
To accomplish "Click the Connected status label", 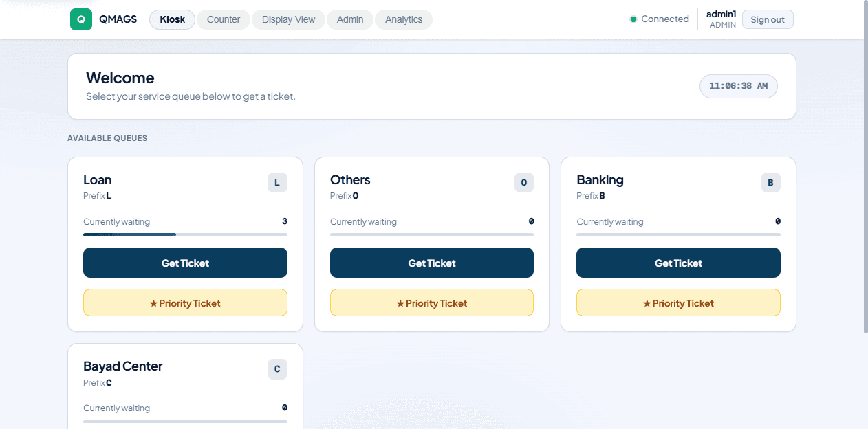I will pos(665,19).
